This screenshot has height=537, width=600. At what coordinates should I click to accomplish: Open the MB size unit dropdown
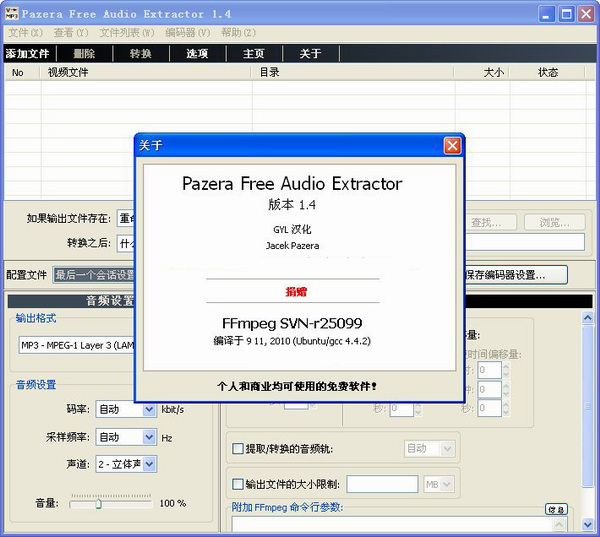[x=439, y=485]
